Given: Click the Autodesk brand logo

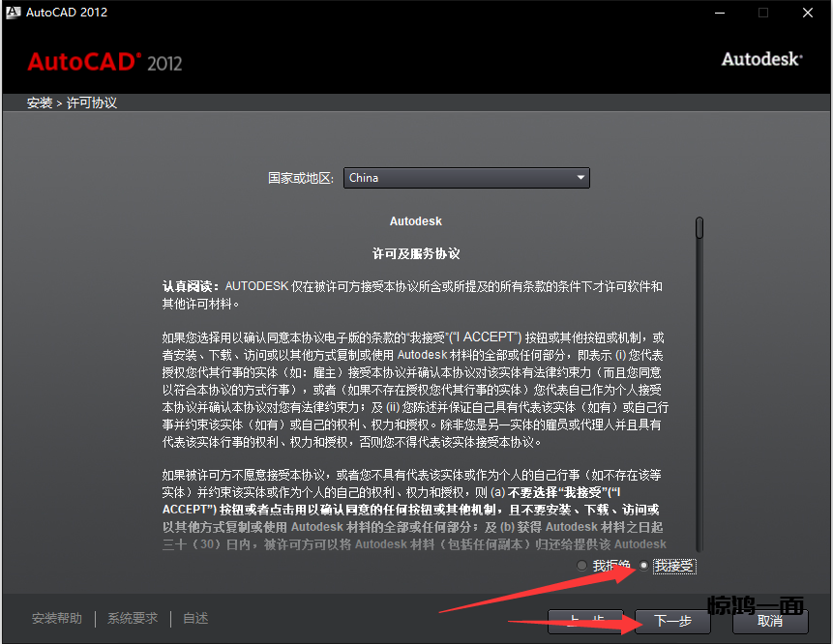Looking at the screenshot, I should pos(761,59).
